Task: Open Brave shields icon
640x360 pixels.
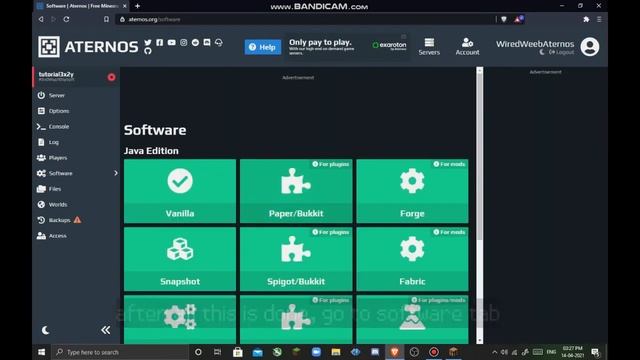Action: pos(504,19)
